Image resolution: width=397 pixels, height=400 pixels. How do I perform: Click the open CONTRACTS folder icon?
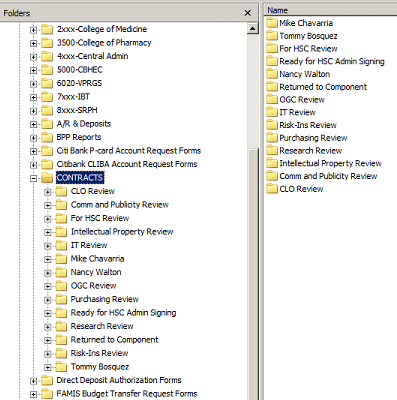point(47,178)
